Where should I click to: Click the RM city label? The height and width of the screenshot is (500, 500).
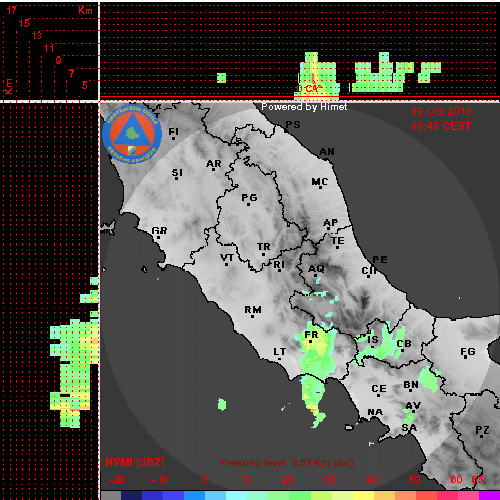(253, 310)
